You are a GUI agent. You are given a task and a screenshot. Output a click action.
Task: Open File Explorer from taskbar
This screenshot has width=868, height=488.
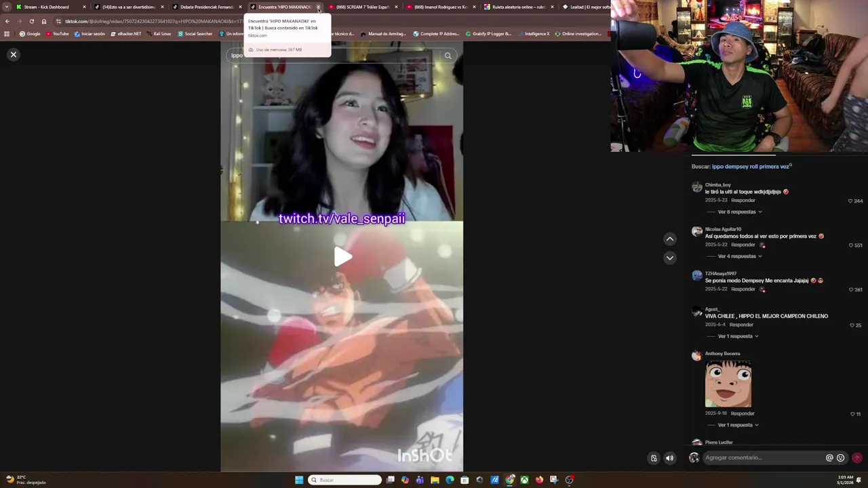(x=435, y=480)
